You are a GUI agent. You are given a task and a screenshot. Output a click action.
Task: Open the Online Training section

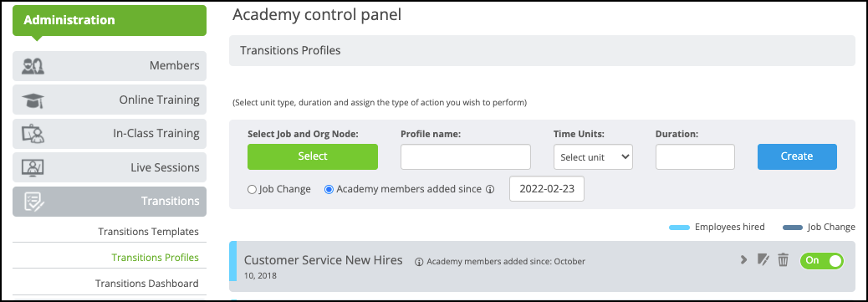pyautogui.click(x=110, y=100)
